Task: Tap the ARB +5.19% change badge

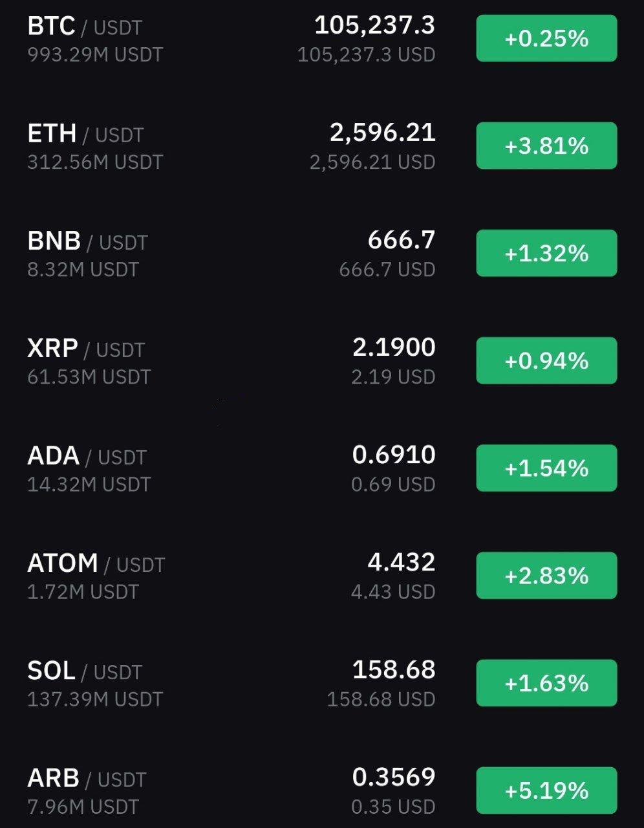Action: coord(546,790)
